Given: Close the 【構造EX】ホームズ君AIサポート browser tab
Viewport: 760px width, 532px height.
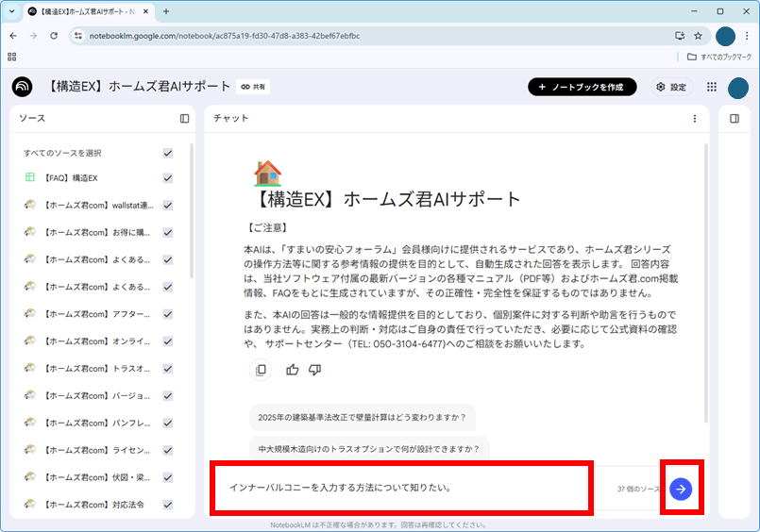Looking at the screenshot, I should pyautogui.click(x=146, y=11).
